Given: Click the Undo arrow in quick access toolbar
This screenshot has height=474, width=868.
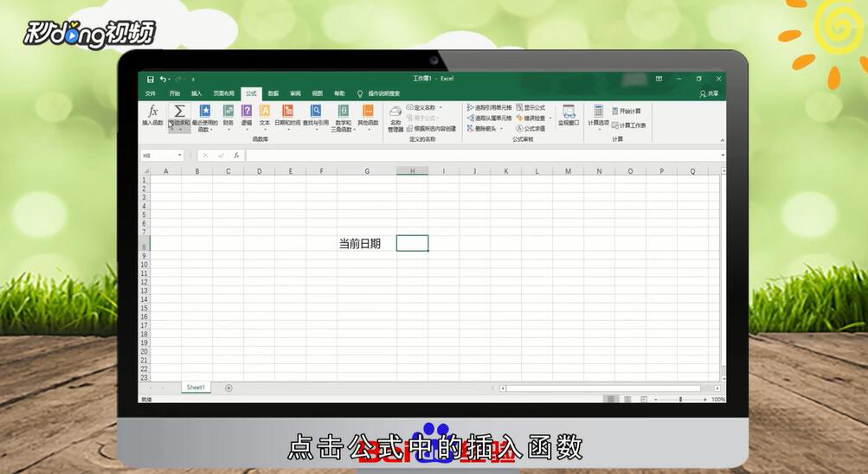Looking at the screenshot, I should tap(164, 79).
